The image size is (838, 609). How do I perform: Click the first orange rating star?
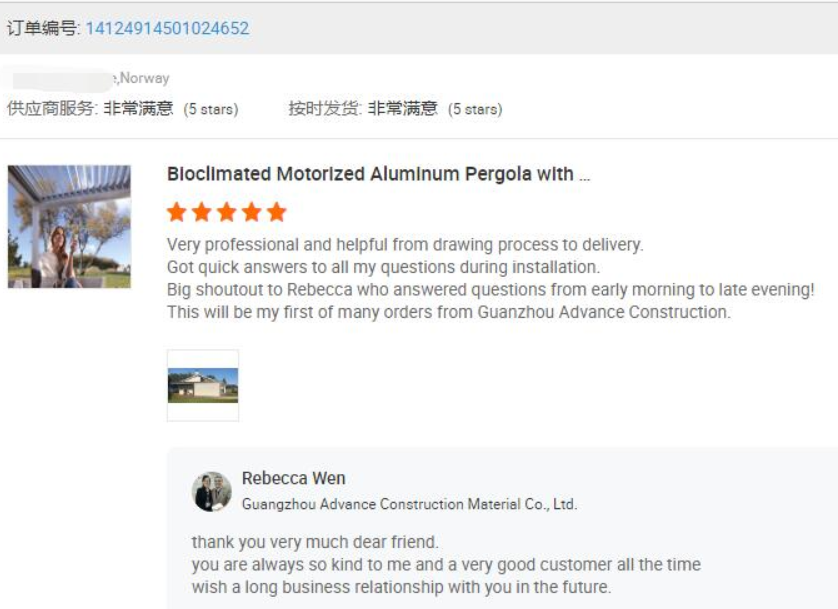coord(177,212)
